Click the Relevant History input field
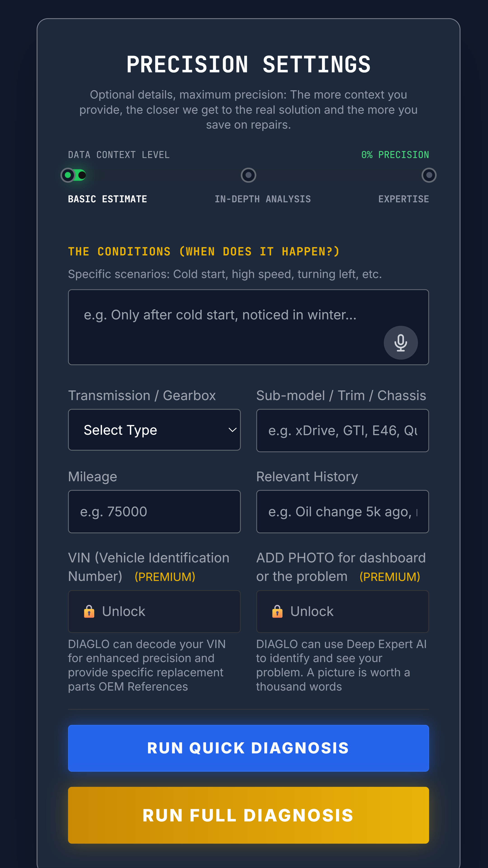Image resolution: width=488 pixels, height=868 pixels. pos(343,512)
